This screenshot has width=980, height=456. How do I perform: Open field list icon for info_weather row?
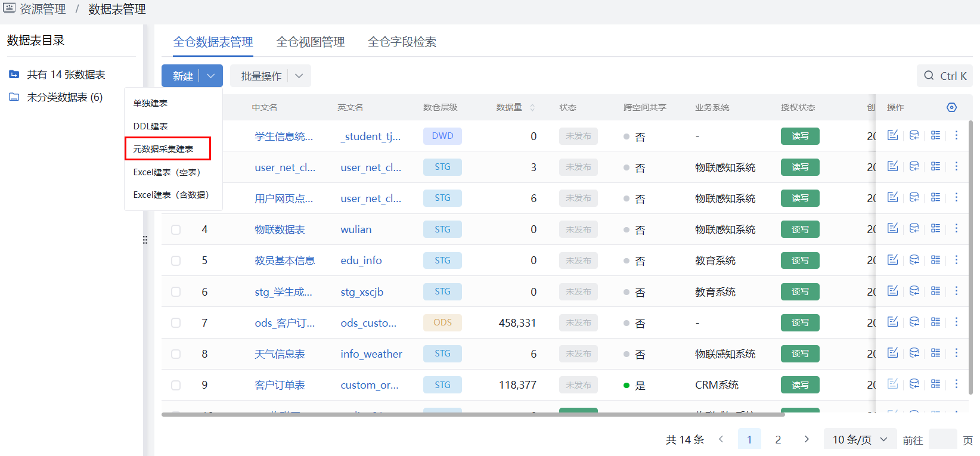(x=935, y=353)
